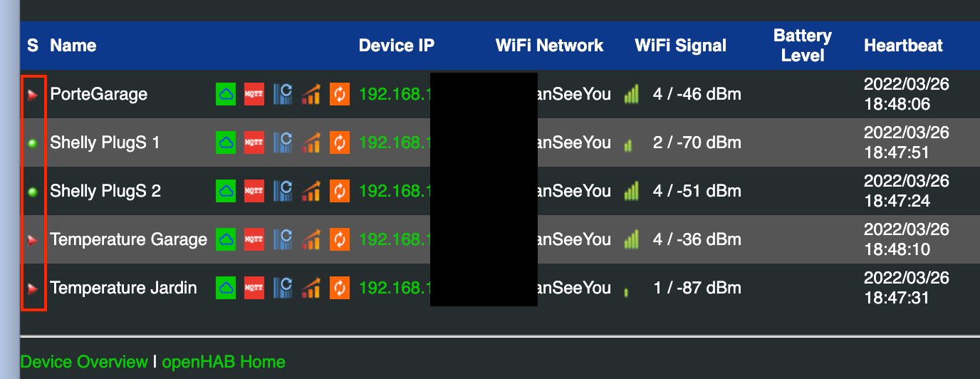Click the blue striped refresh icon for Shelly PlugS 2
Image resolution: width=980 pixels, height=379 pixels.
(x=283, y=191)
